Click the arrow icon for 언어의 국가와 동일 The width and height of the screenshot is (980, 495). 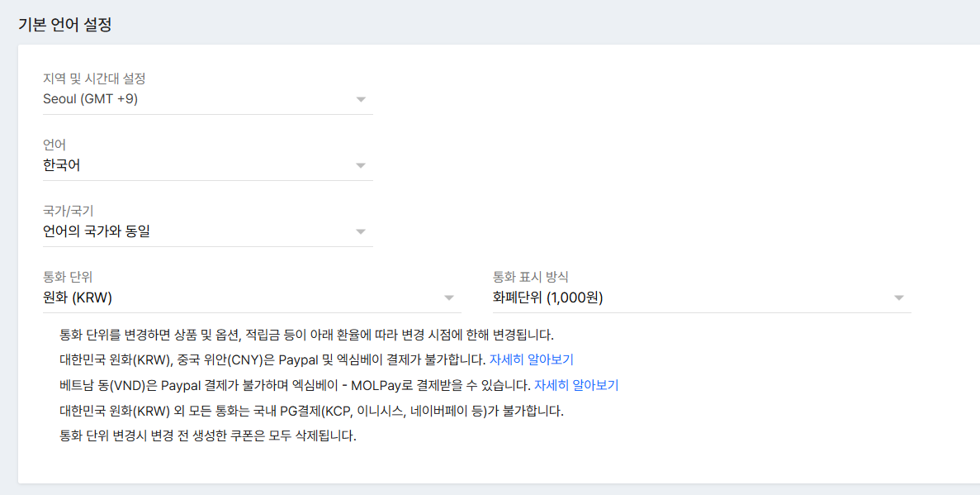[361, 232]
